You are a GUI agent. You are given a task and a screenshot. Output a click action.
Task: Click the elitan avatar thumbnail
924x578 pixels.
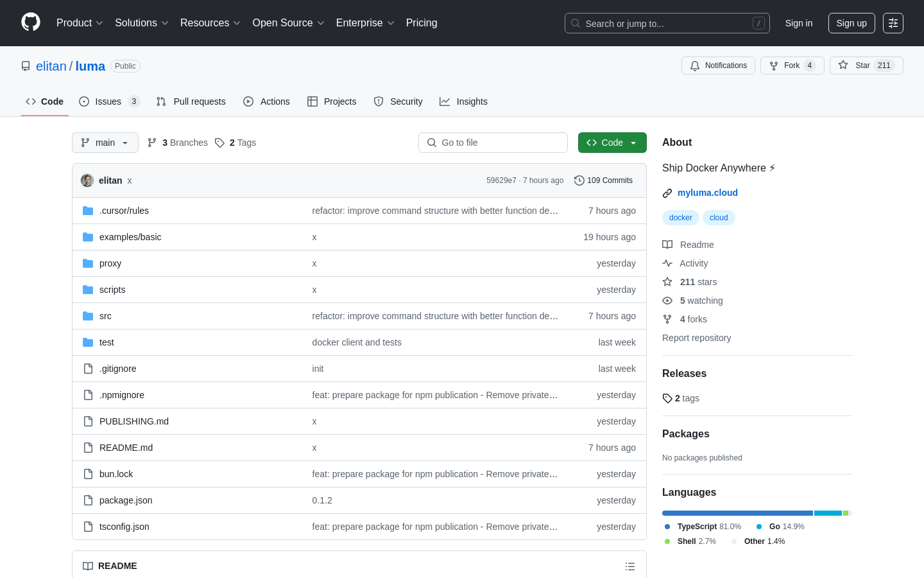pyautogui.click(x=87, y=180)
